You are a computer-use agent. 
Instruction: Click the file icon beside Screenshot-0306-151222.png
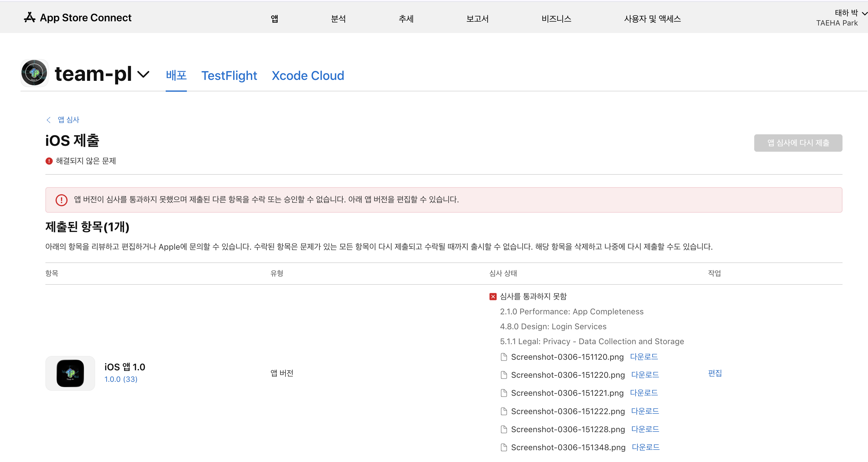504,411
